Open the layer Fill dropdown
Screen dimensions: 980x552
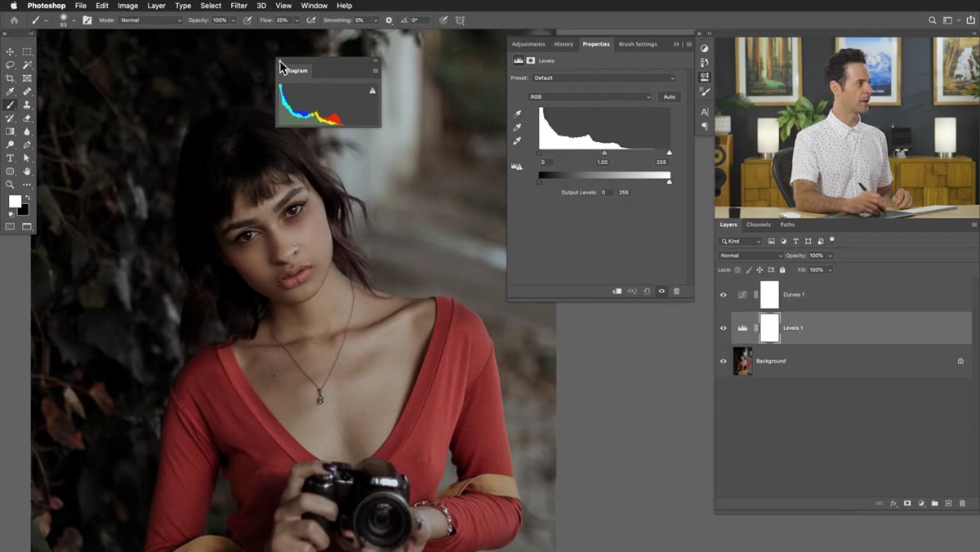click(831, 269)
